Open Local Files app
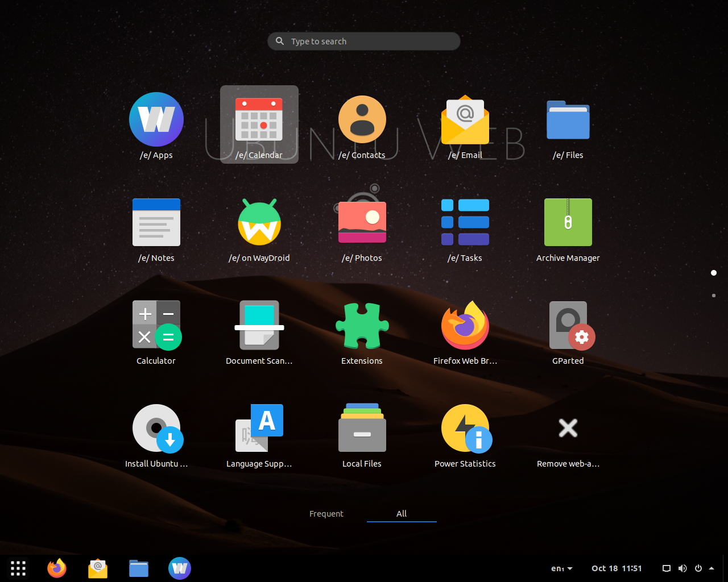This screenshot has height=582, width=728. pos(362,434)
